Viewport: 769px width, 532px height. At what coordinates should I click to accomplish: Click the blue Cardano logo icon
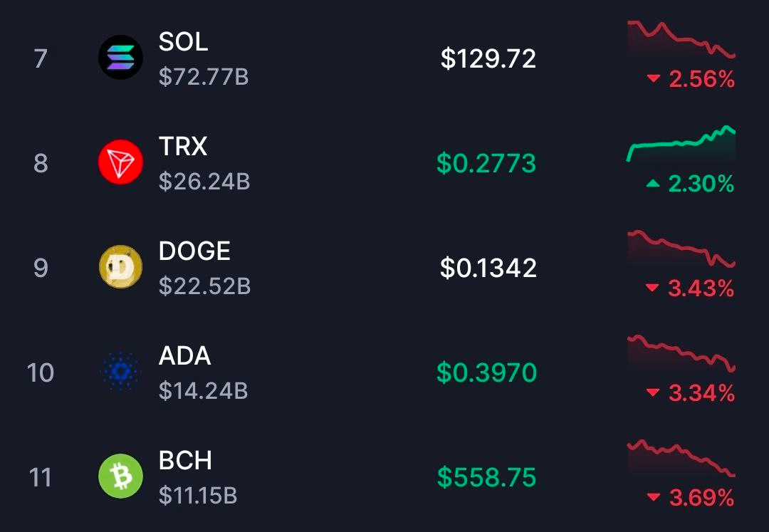(120, 372)
